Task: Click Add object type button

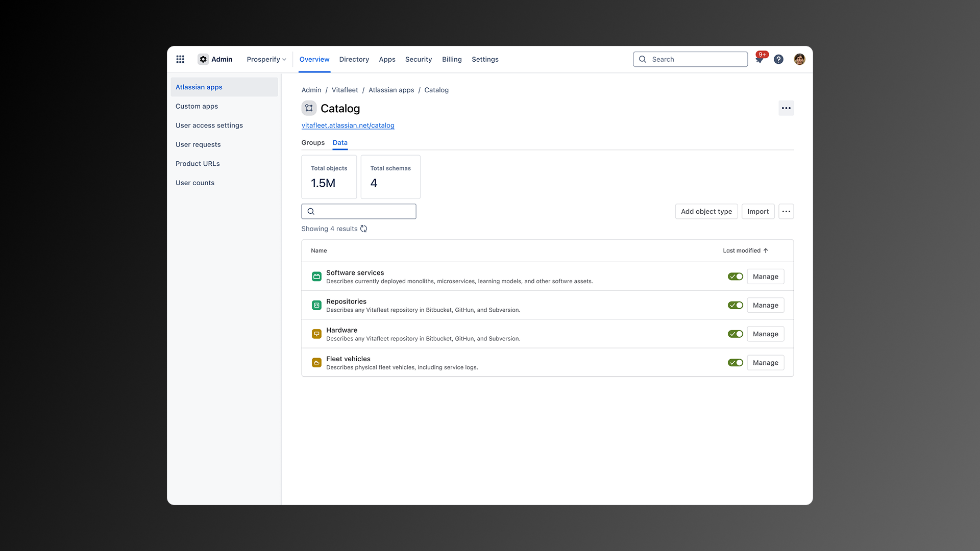Action: click(x=706, y=211)
